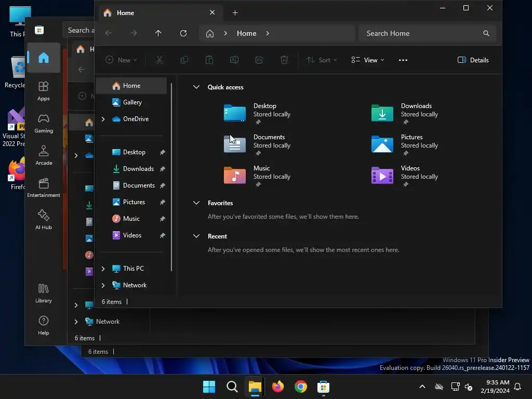532x399 pixels.
Task: Close the Home tab
Action: tap(212, 12)
